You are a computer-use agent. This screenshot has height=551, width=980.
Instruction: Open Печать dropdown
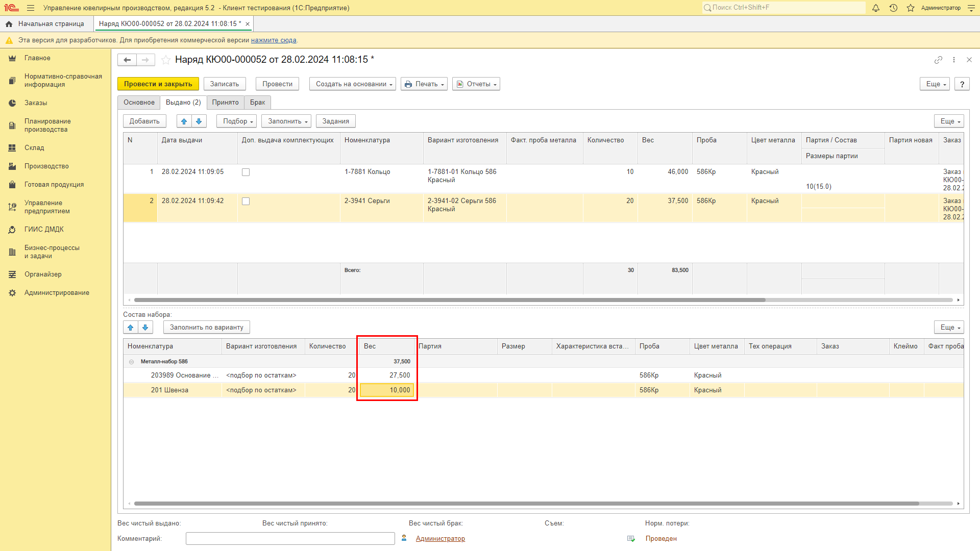(x=424, y=84)
